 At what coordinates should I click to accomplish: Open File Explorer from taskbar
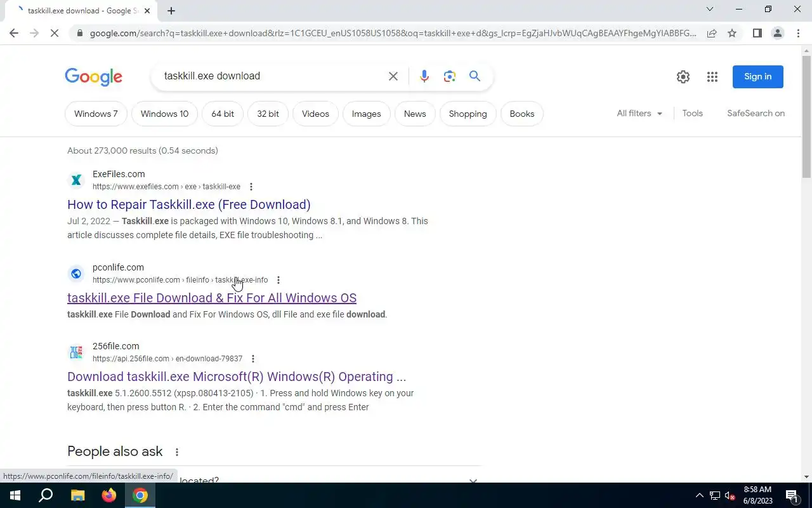(x=77, y=495)
